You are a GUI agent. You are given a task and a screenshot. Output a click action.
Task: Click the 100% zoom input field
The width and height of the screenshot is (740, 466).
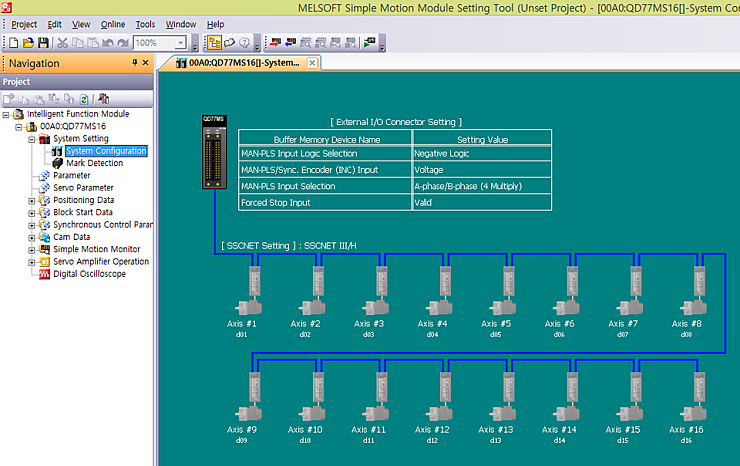[155, 43]
